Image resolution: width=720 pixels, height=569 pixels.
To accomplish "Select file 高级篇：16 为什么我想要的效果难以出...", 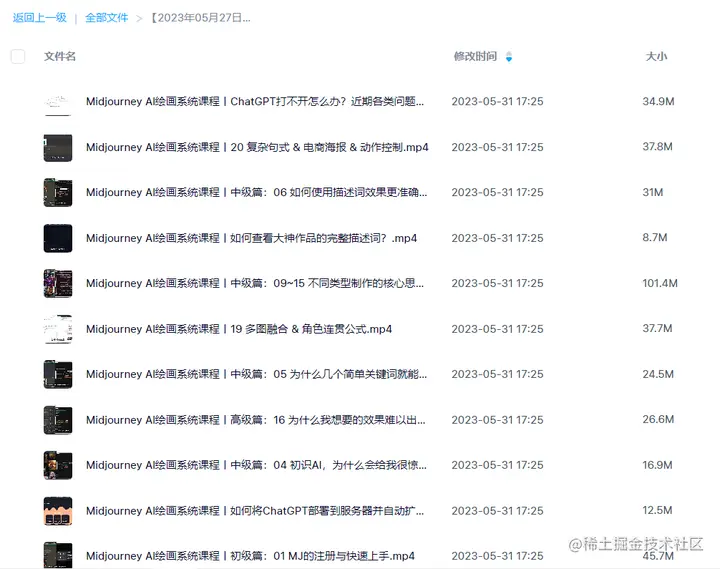I will pyautogui.click(x=256, y=420).
